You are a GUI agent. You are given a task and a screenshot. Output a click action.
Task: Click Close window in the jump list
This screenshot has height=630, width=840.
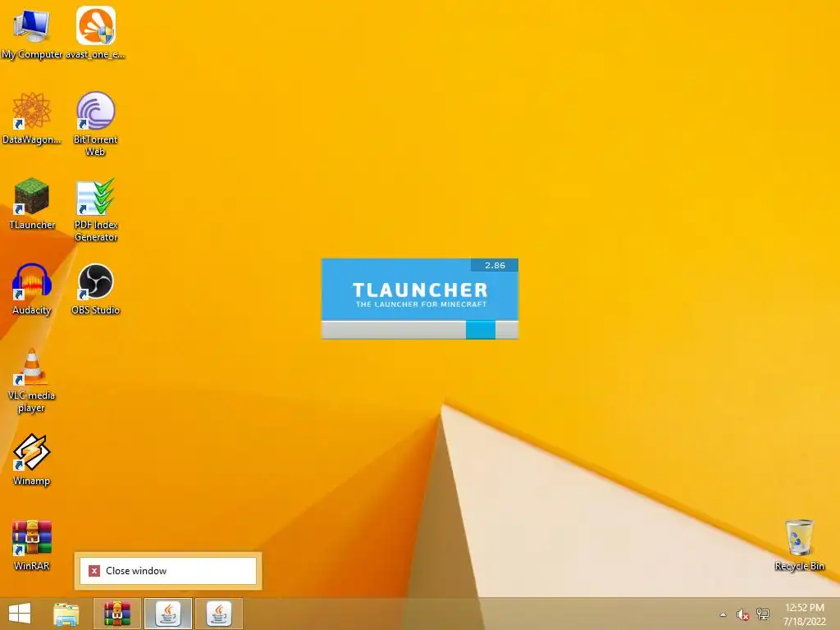(x=167, y=571)
